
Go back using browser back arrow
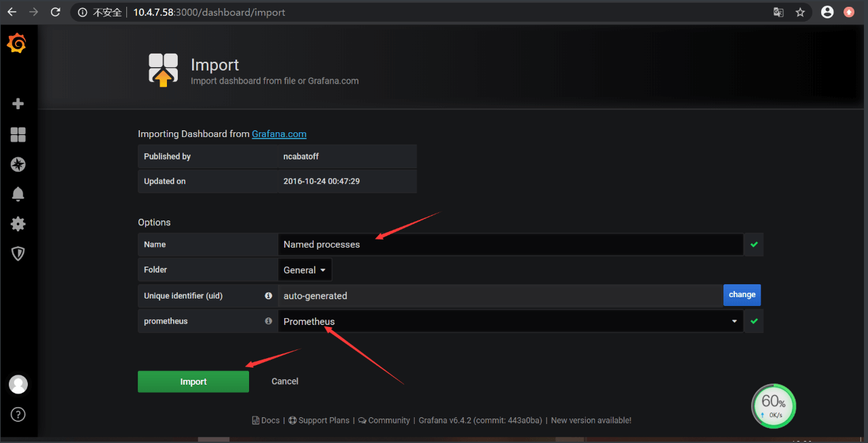click(12, 12)
